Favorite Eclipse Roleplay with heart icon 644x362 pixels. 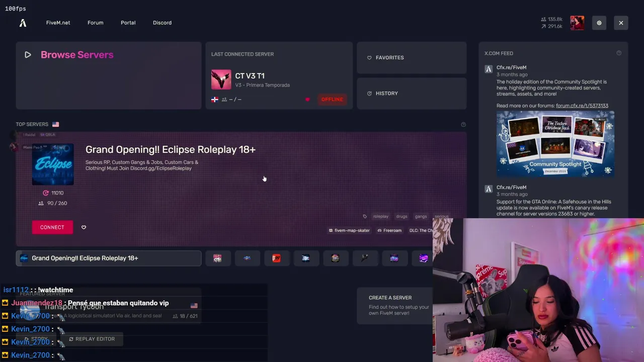coord(84,227)
